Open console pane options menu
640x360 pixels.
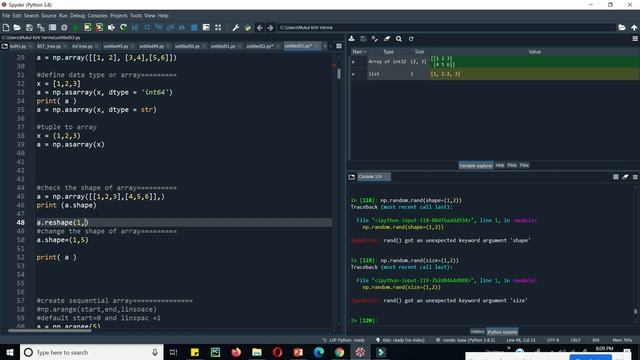[635, 177]
